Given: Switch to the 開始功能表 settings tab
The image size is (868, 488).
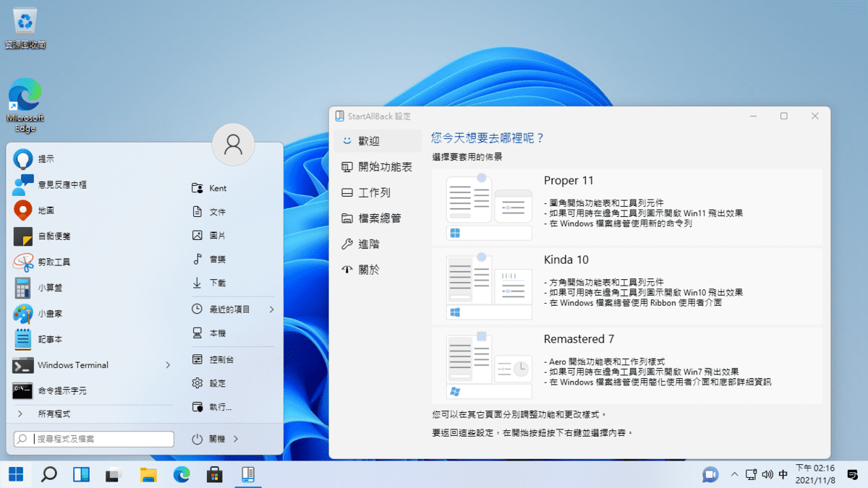Looking at the screenshot, I should (x=376, y=167).
